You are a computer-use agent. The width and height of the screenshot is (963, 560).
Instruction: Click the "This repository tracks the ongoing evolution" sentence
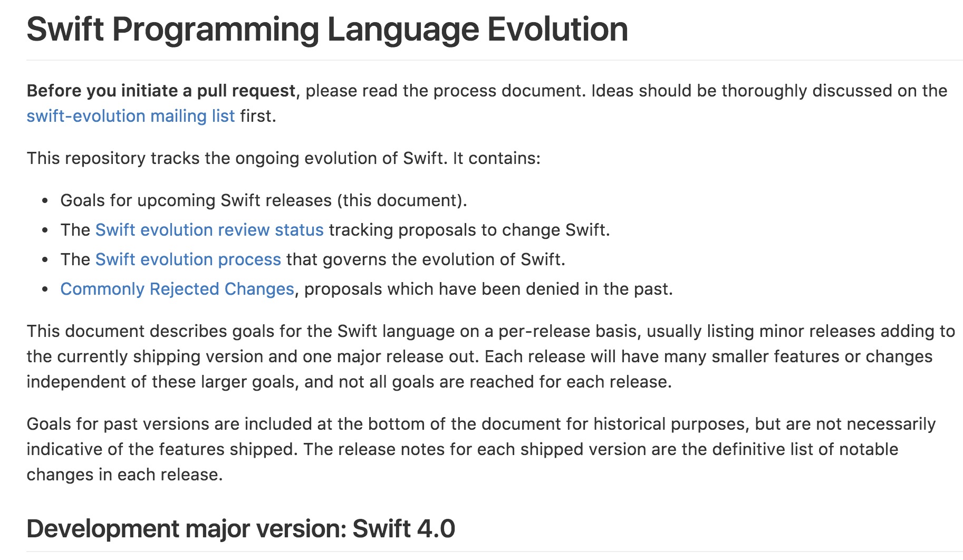(283, 158)
